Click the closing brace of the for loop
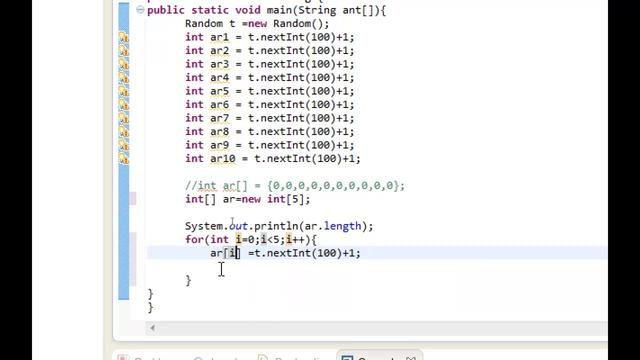Image resolution: width=640 pixels, height=360 pixels. 188,280
